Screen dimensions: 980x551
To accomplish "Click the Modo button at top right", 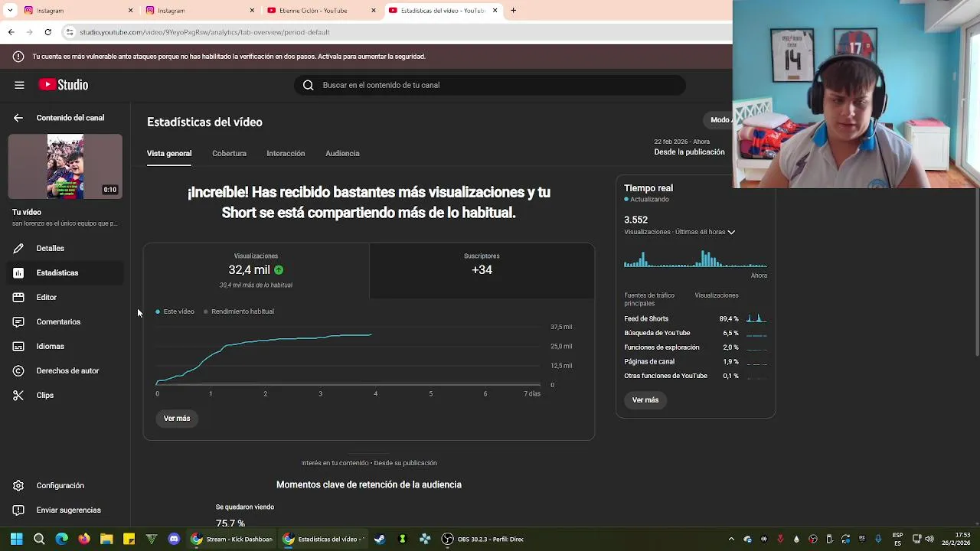I will pos(718,119).
